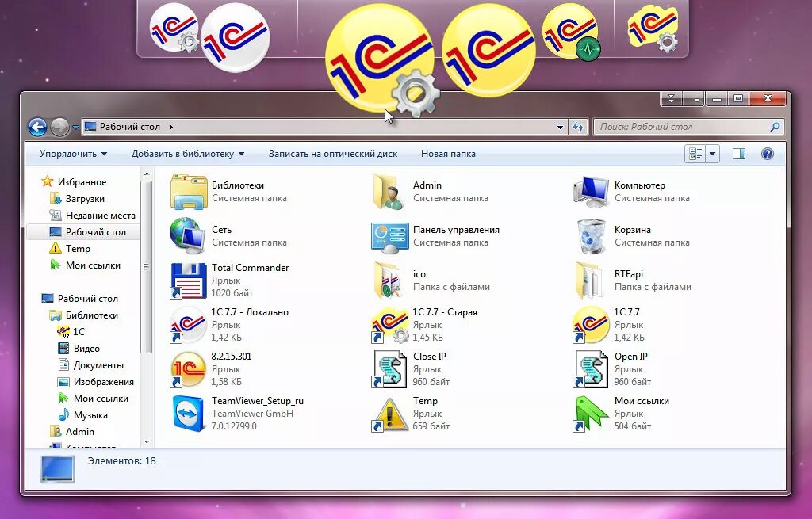
Task: Select the Admin user folder icon
Action: [389, 192]
